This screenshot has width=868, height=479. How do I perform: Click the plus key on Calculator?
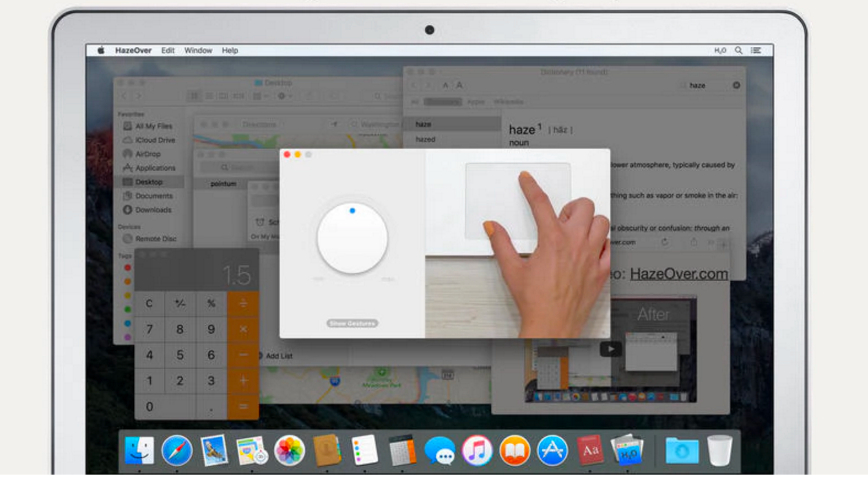[x=243, y=381]
